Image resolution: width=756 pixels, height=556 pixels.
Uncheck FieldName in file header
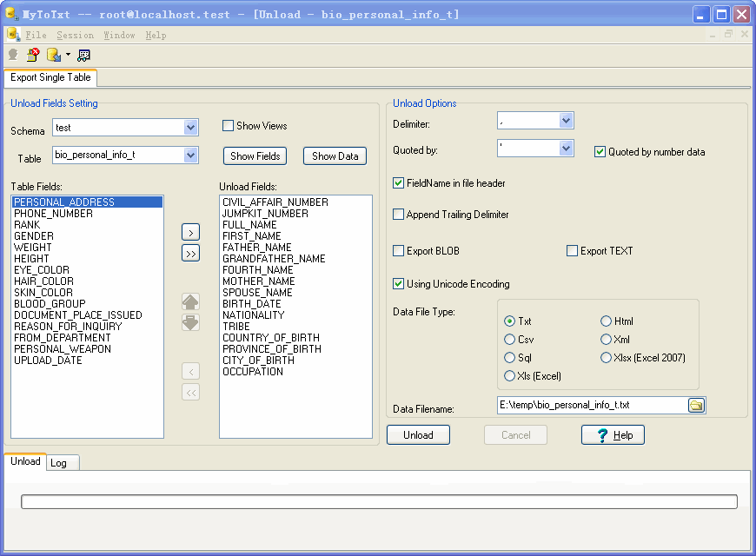(x=398, y=183)
